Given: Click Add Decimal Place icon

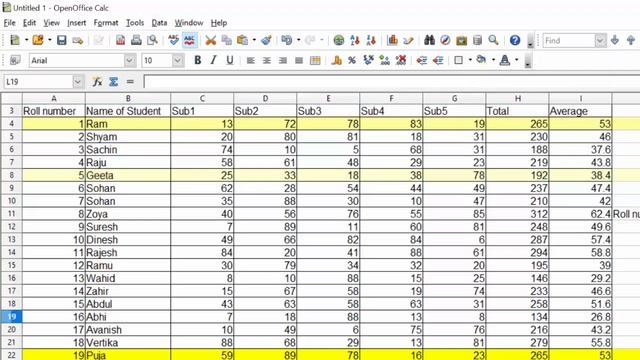Looking at the screenshot, I should click(384, 60).
